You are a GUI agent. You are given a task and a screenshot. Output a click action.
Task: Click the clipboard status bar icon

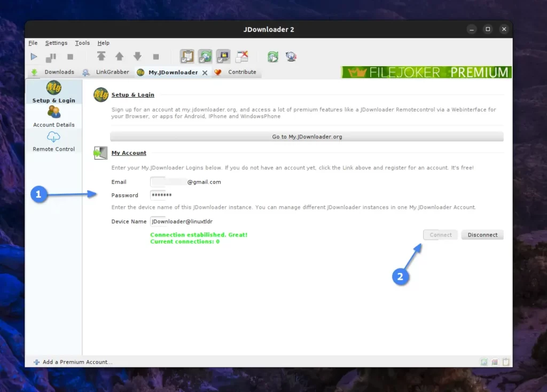tap(506, 362)
